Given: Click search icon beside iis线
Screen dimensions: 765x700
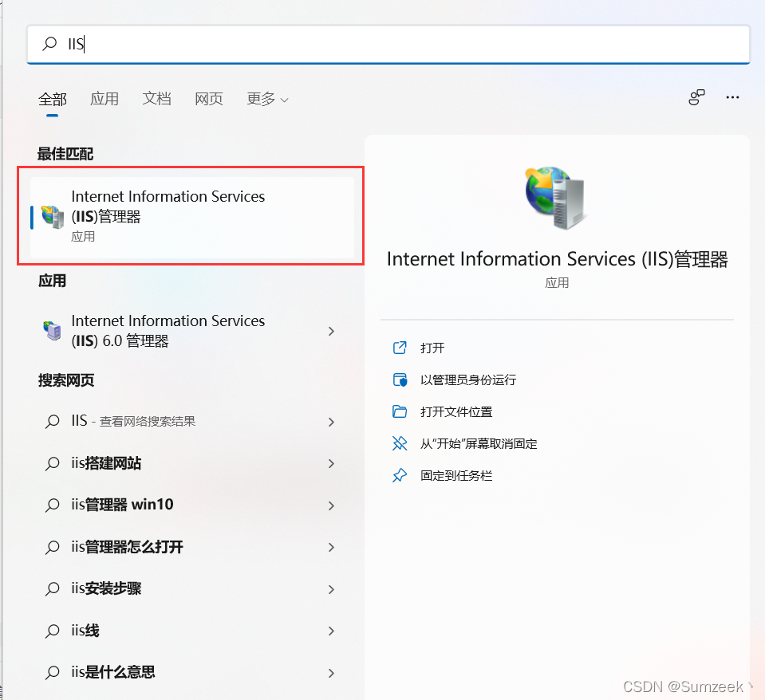Looking at the screenshot, I should 52,631.
